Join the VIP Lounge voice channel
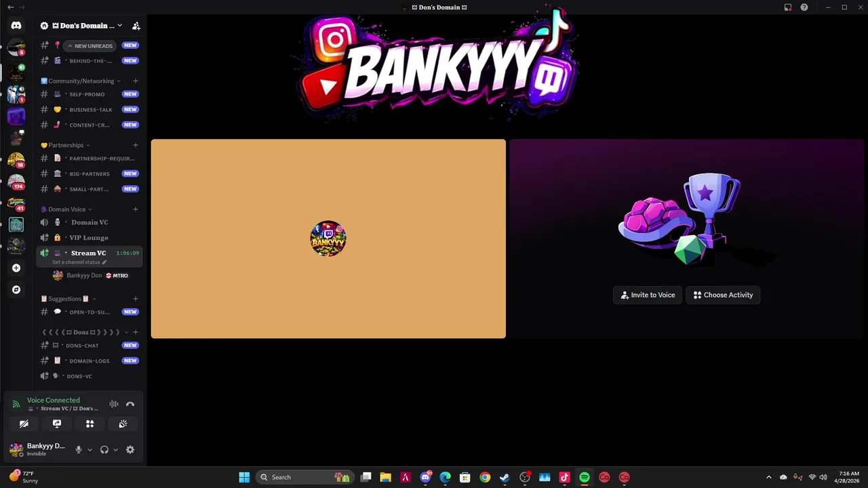Viewport: 868px width, 488px height. pos(89,238)
